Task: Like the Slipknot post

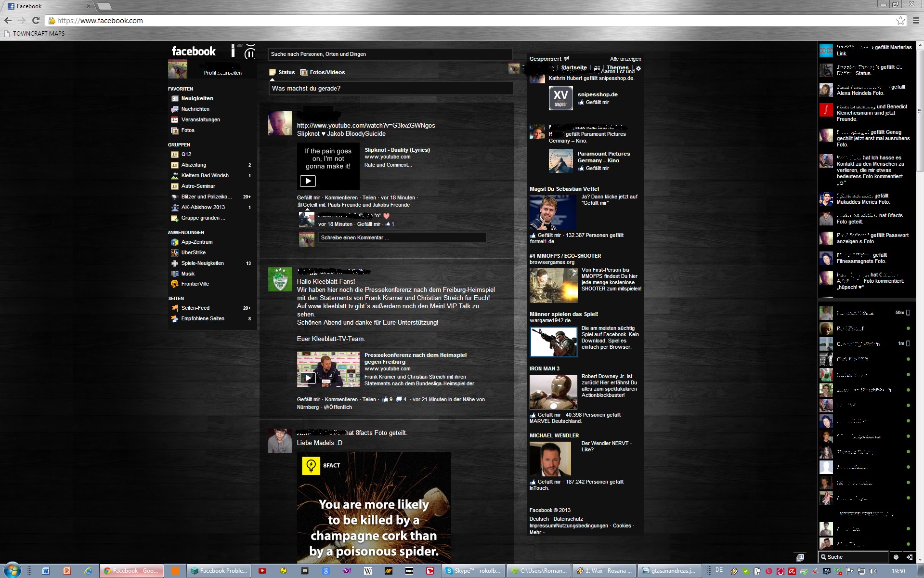Action: point(308,197)
